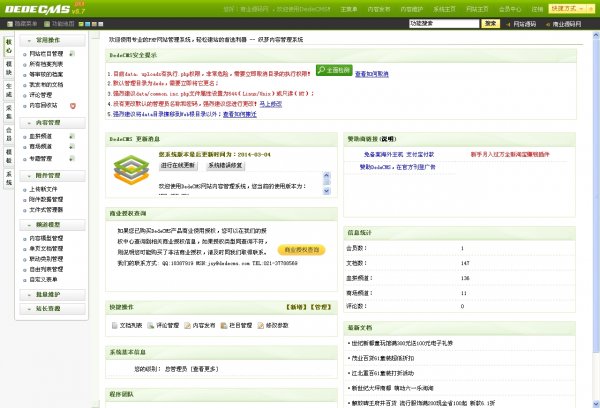Click the yellow 商业授权查询 button
Image resolution: width=600 pixels, height=408 pixels.
(302, 250)
